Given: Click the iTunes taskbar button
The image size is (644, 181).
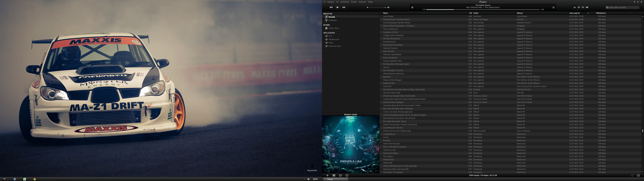Looking at the screenshot, I should 336,179.
